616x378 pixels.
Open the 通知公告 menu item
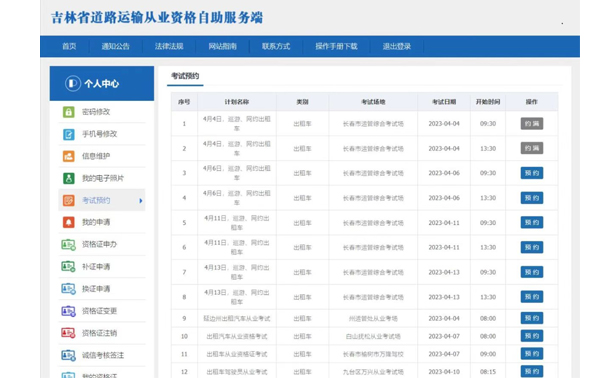point(116,46)
